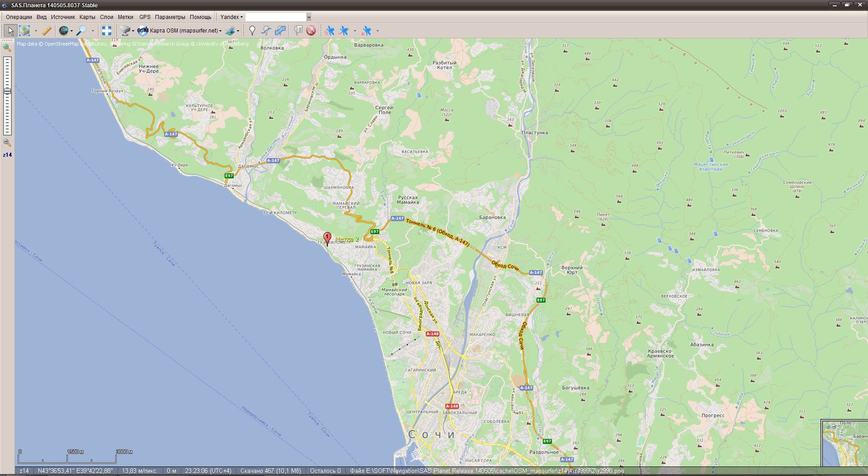Click the 'z14' zoom status bar entry
Screen dimensions: 868x476
point(24,471)
